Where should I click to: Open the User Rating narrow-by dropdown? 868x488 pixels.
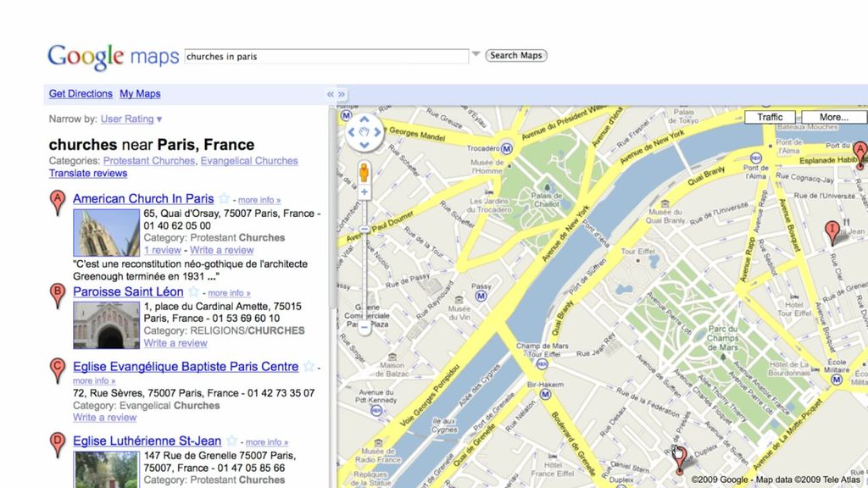131,119
